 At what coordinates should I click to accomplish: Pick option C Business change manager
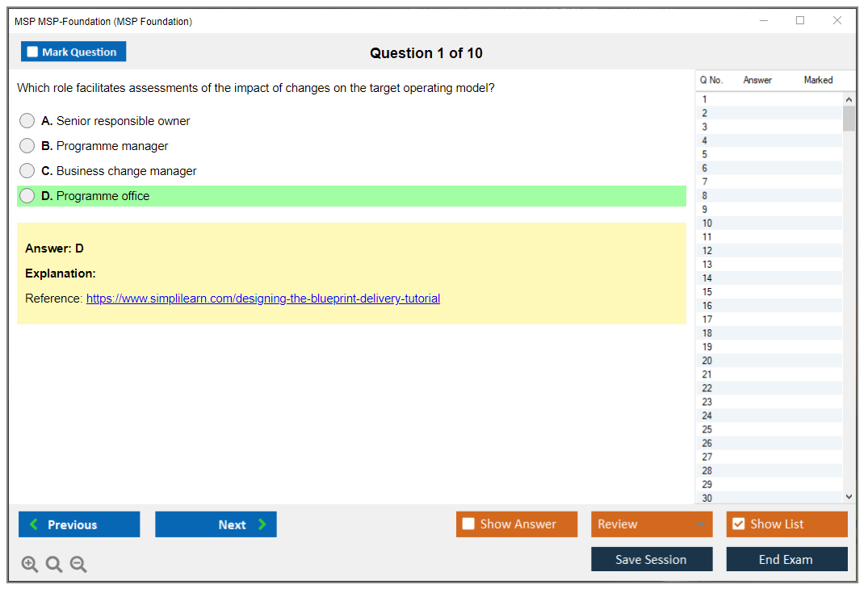27,171
